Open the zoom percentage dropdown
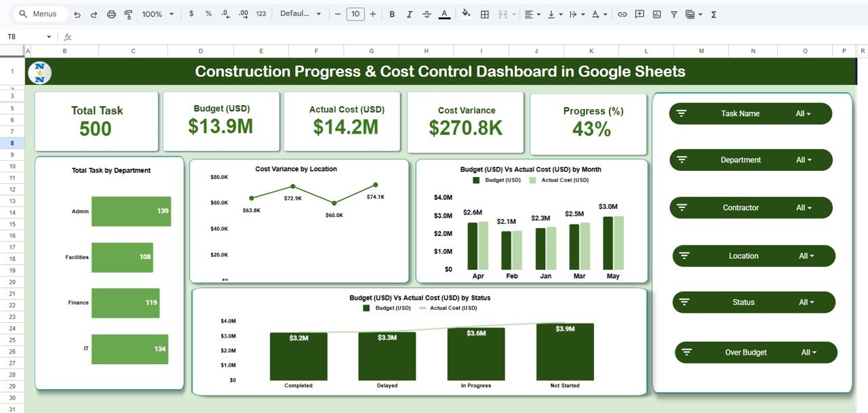Screen dimensions: 868x413 pyautogui.click(x=155, y=14)
